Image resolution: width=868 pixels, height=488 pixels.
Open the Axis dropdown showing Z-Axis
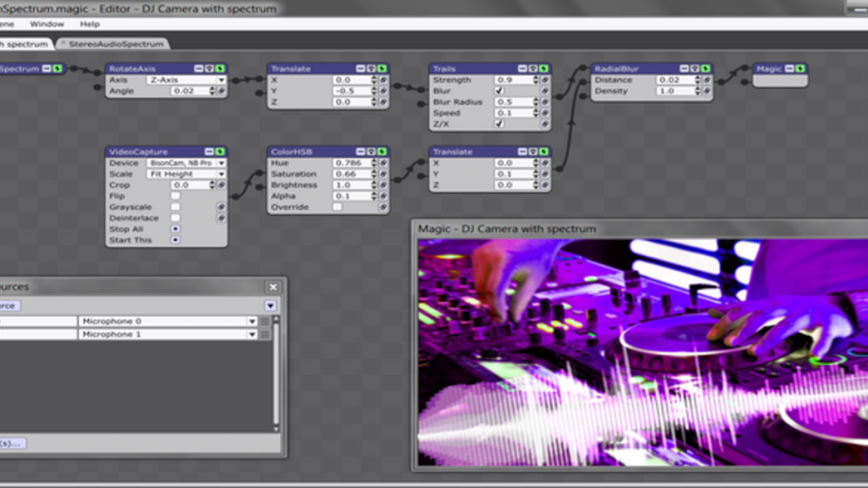[221, 80]
